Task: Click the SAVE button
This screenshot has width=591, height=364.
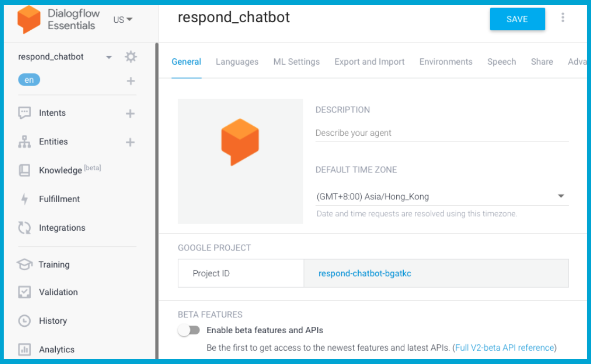Action: 517,19
